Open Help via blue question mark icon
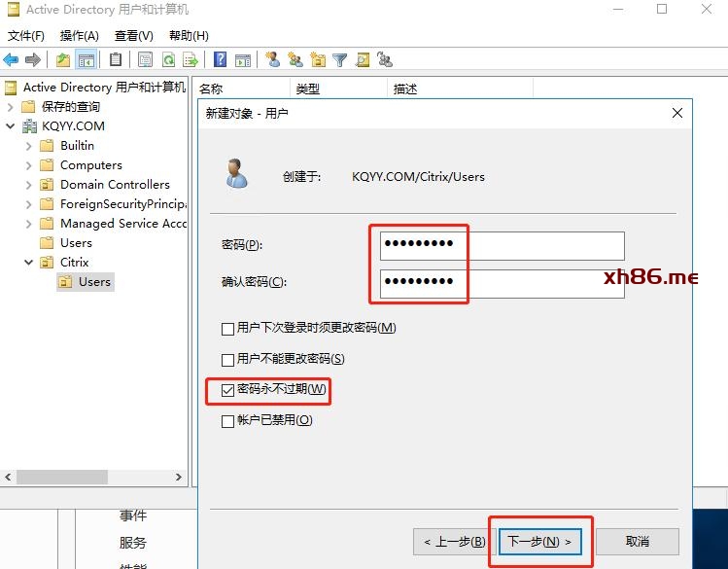728x569 pixels. [221, 60]
